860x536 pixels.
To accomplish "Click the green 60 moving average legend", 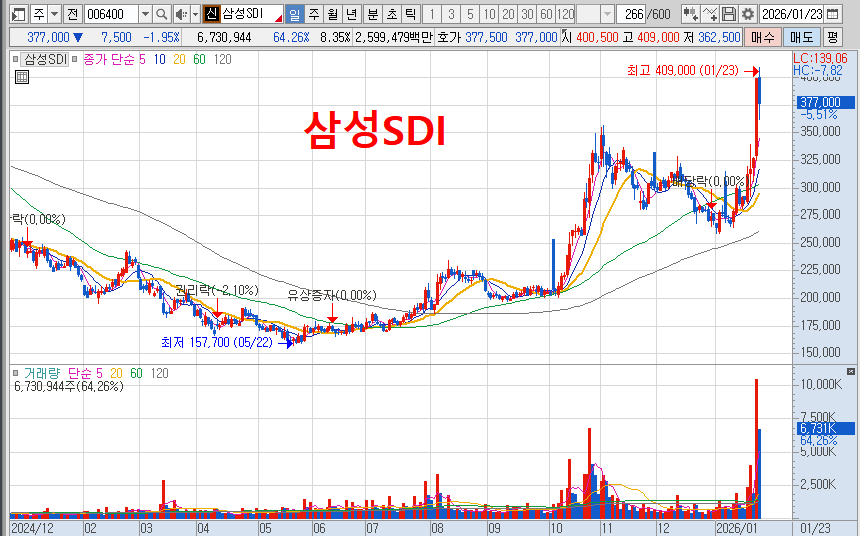I will [x=199, y=59].
